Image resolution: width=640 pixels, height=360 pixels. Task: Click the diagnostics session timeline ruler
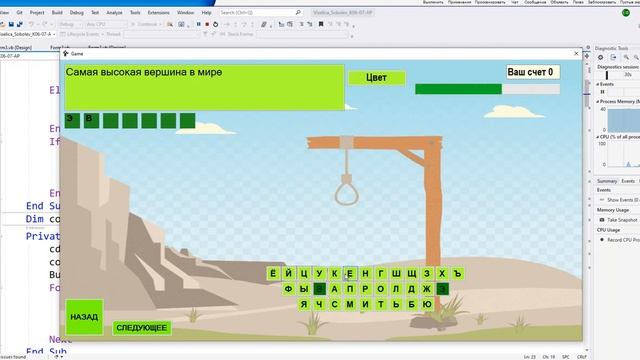click(617, 75)
